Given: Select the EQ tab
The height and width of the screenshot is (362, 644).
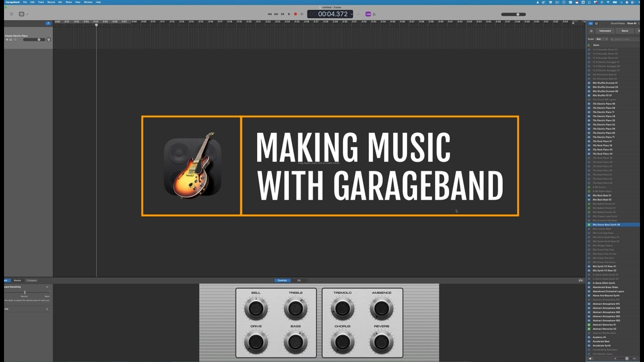Looking at the screenshot, I should coord(299,281).
